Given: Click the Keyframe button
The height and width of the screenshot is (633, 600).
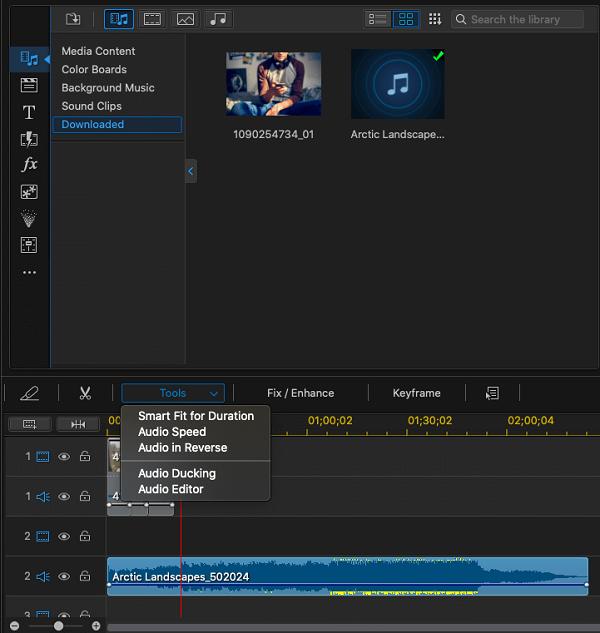Looking at the screenshot, I should [416, 393].
